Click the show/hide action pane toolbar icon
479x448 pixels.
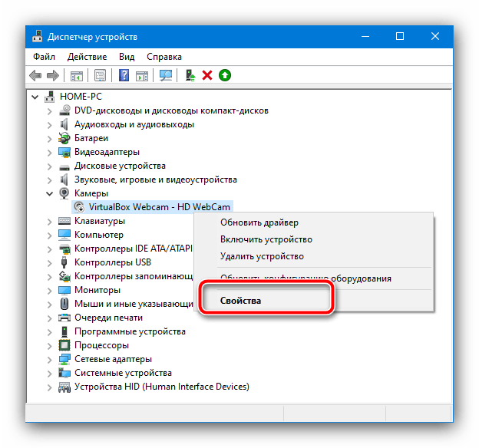142,75
